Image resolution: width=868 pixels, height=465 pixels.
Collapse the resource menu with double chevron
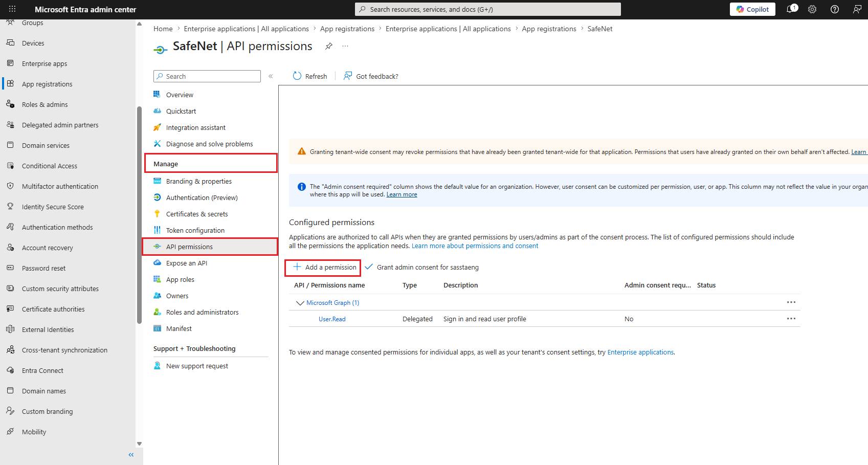[271, 76]
